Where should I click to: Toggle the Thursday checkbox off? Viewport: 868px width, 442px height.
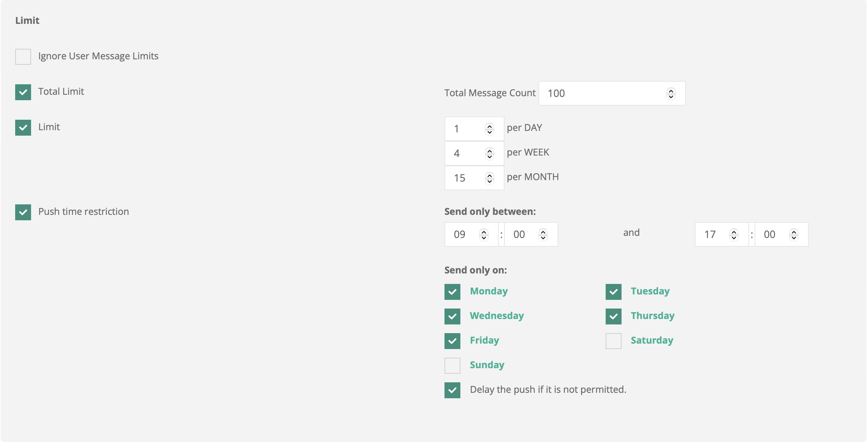tap(613, 316)
